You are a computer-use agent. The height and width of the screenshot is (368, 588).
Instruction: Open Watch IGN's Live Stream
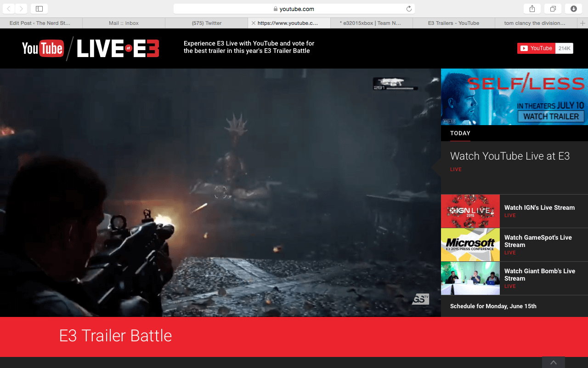click(x=540, y=207)
